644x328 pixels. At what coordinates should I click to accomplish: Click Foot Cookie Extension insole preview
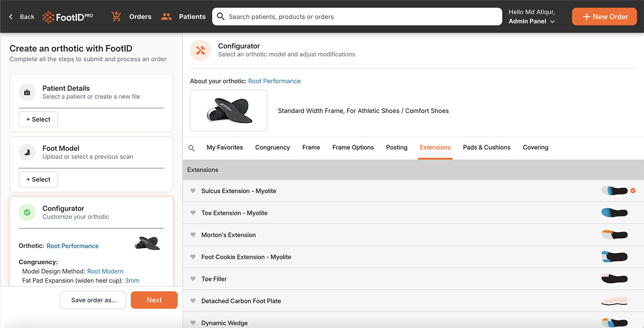coord(614,257)
